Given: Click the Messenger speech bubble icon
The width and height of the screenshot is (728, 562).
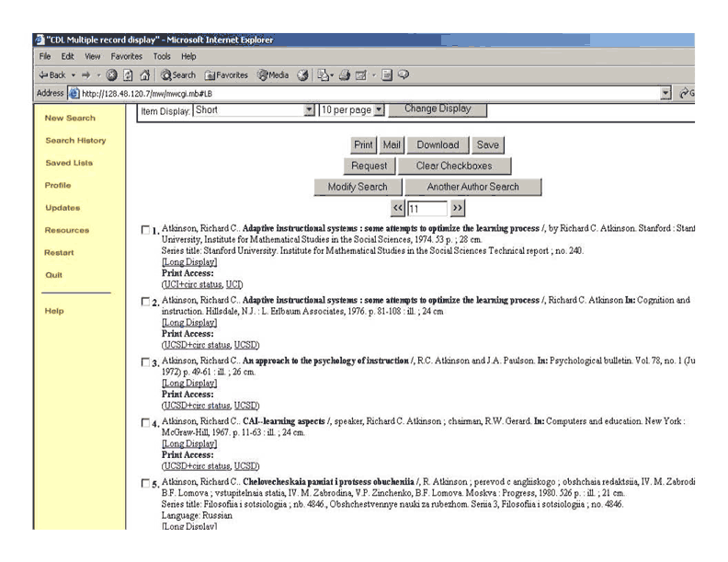Looking at the screenshot, I should [x=404, y=75].
